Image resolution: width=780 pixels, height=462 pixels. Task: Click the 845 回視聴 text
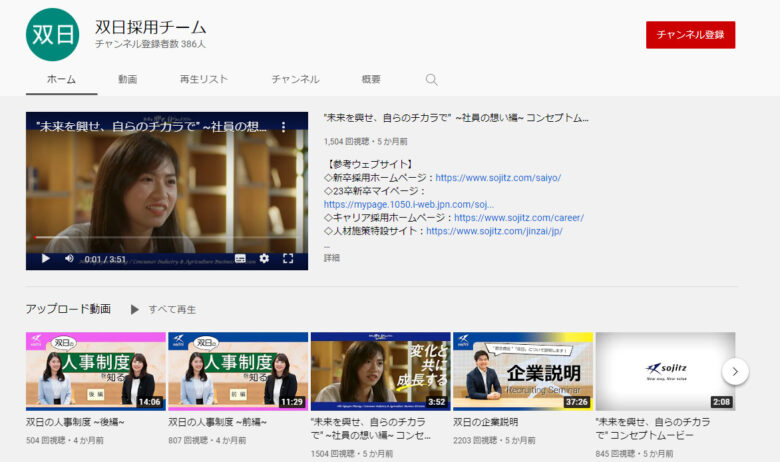coord(615,454)
